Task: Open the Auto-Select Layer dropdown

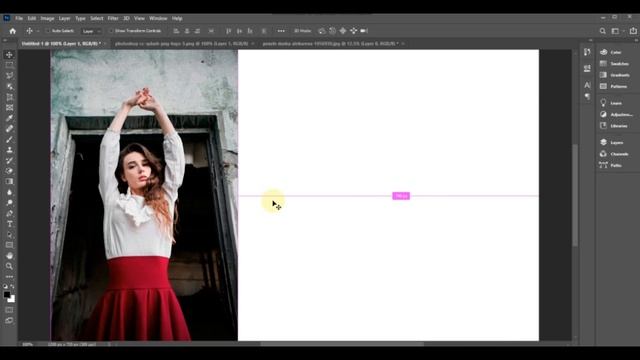Action: [x=91, y=31]
